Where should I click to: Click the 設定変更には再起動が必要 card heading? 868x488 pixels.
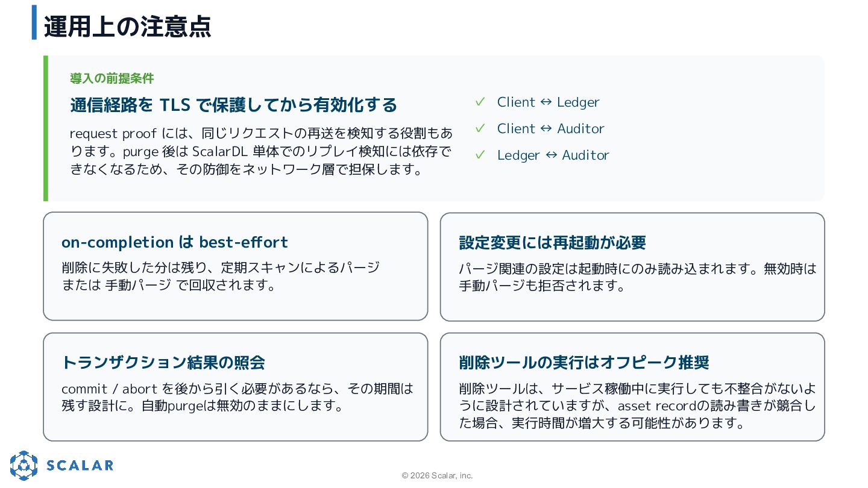coord(553,243)
